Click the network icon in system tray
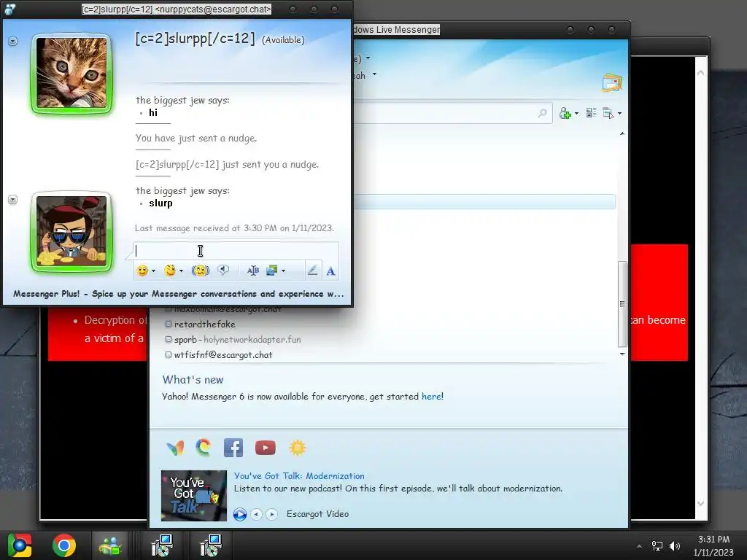This screenshot has width=747, height=560. [x=657, y=545]
